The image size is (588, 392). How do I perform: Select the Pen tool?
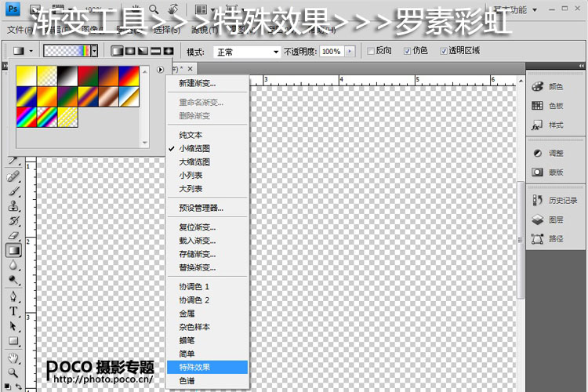13,296
